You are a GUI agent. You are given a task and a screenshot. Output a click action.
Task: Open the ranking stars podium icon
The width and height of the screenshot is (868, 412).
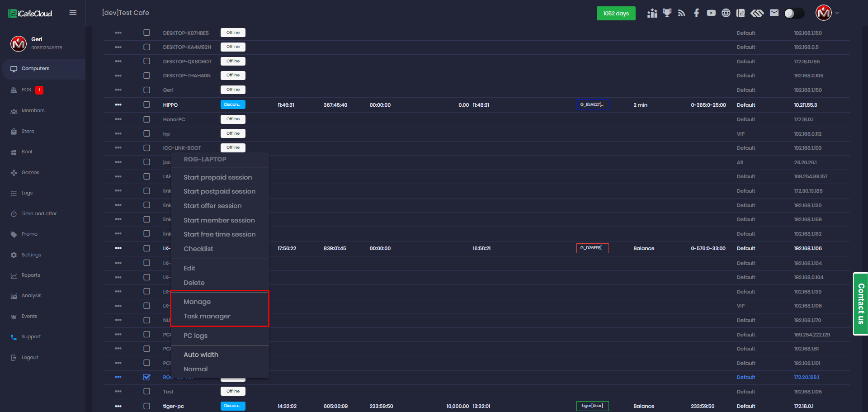click(x=652, y=13)
